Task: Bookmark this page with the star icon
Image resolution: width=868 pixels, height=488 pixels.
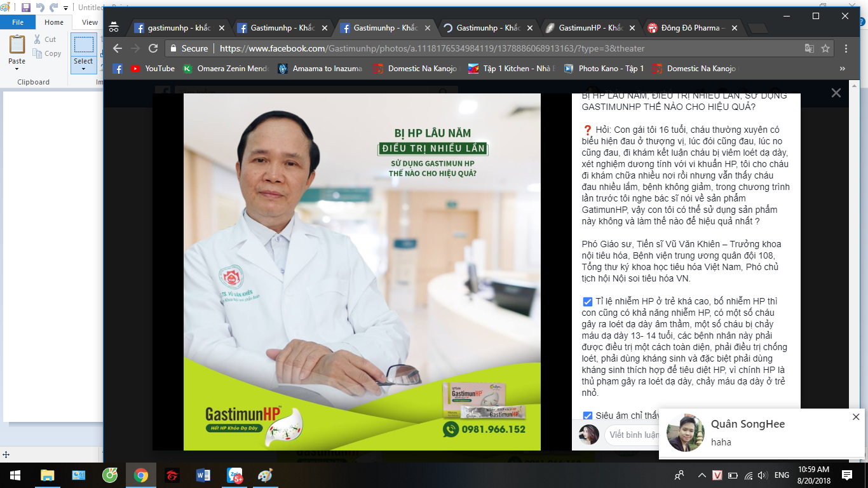Action: [x=825, y=48]
